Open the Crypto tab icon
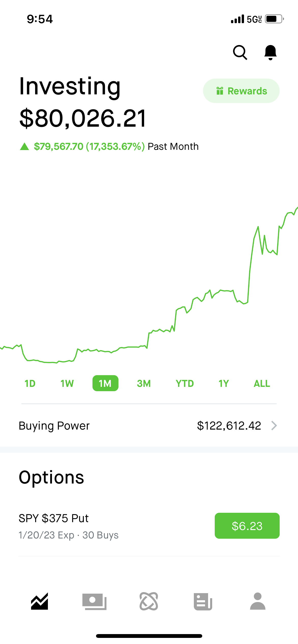The height and width of the screenshot is (644, 298). [x=149, y=601]
